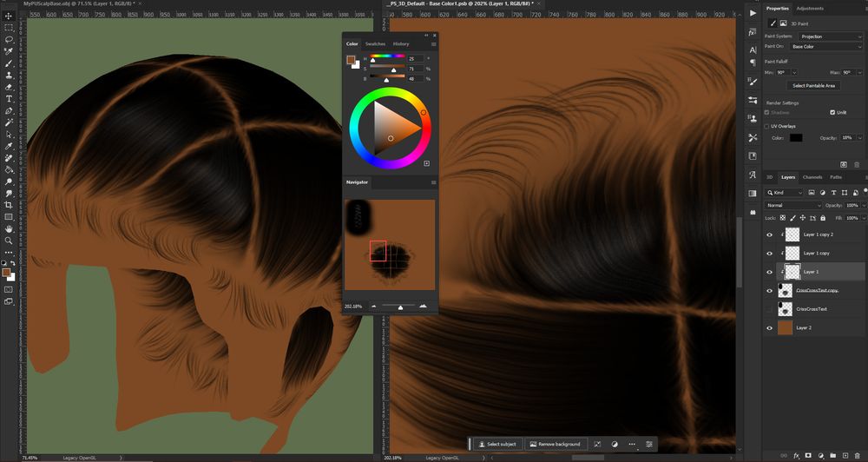Hide the Layer 1 copy 2 layer
The image size is (868, 462).
[769, 234]
